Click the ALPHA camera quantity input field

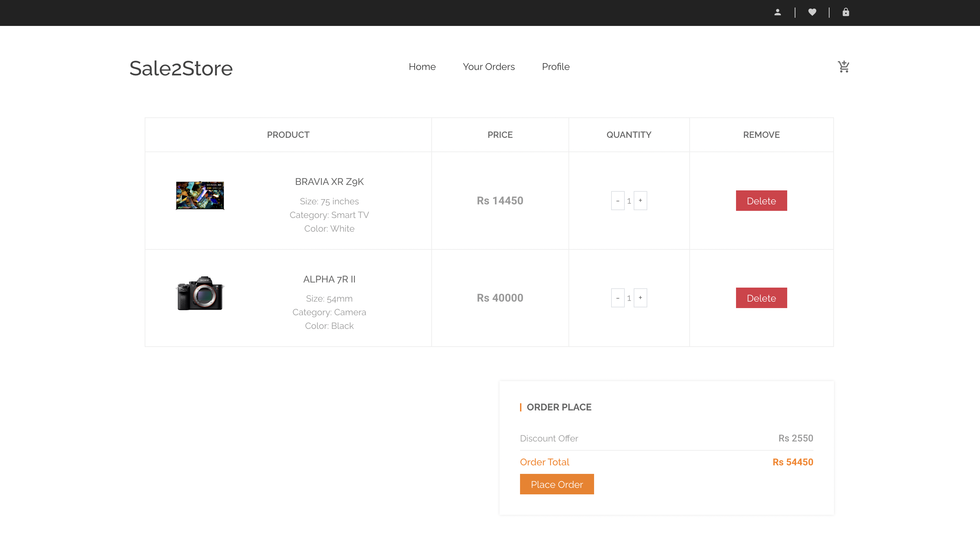pos(629,298)
